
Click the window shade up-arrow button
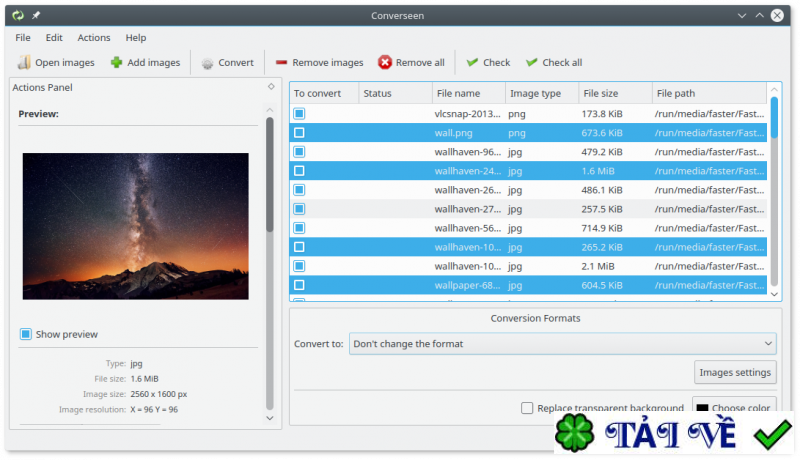(759, 15)
